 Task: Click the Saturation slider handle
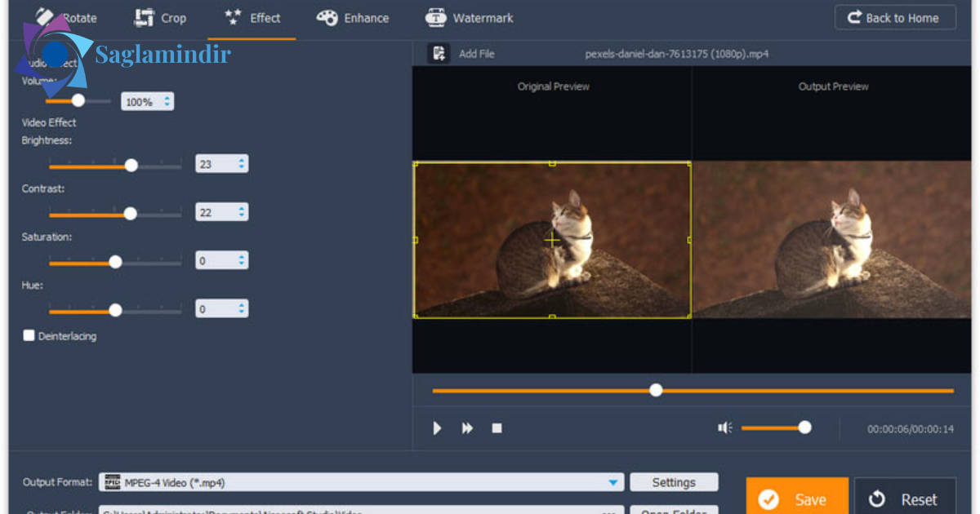point(115,262)
